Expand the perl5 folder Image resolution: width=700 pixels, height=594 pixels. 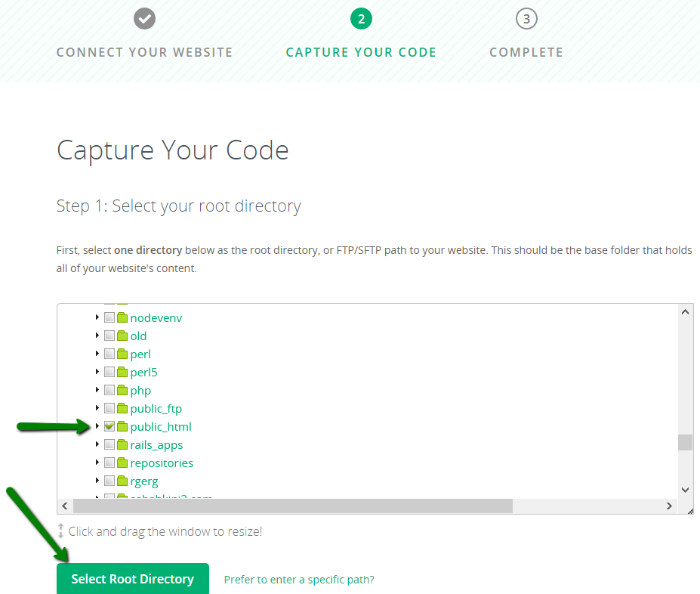[x=97, y=372]
